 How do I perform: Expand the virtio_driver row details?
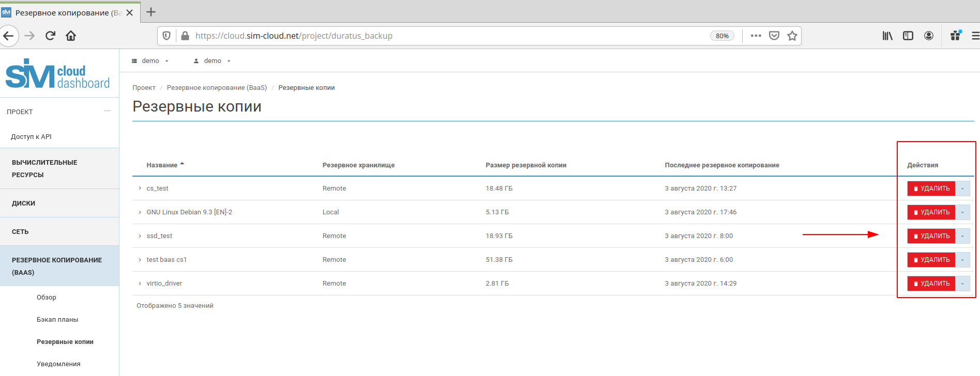[x=140, y=284]
